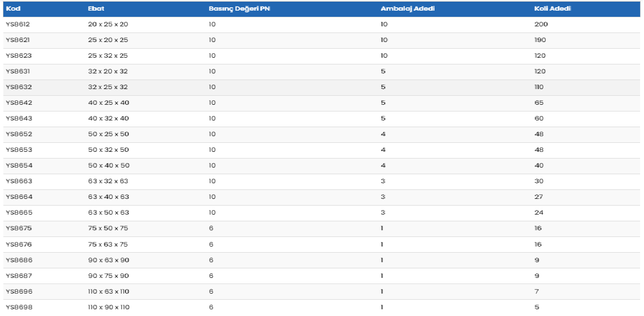The height and width of the screenshot is (316, 644).
Task: Click the 25 x 20 x 25 size cell
Action: [x=108, y=40]
